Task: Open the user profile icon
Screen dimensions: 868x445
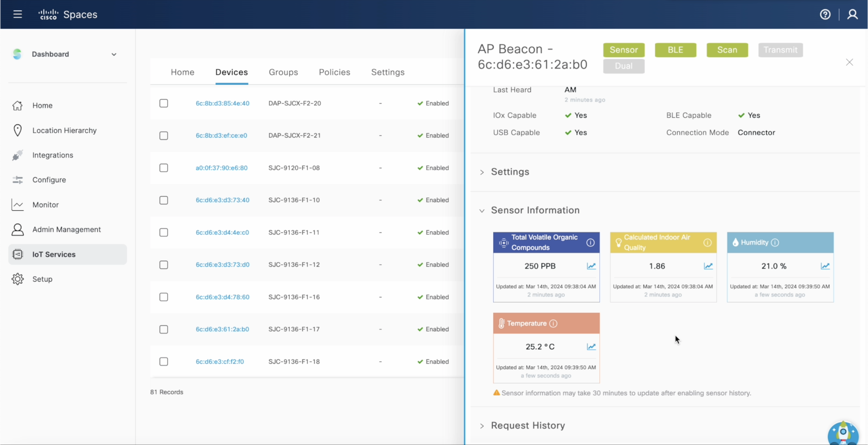Action: pos(852,15)
